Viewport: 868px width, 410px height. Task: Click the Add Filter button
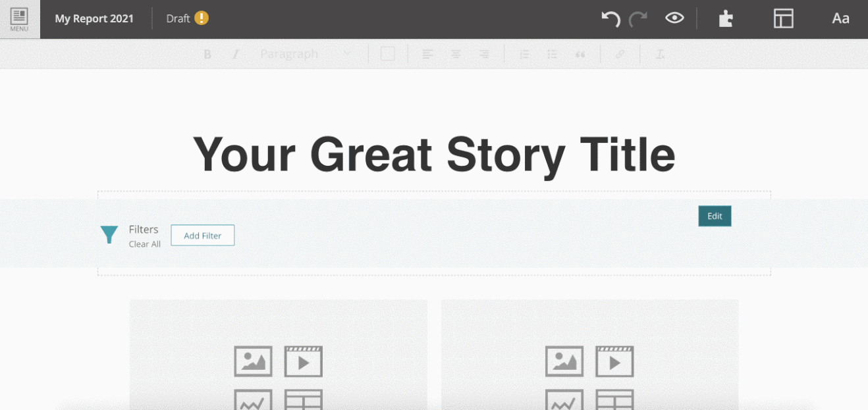[x=203, y=236]
